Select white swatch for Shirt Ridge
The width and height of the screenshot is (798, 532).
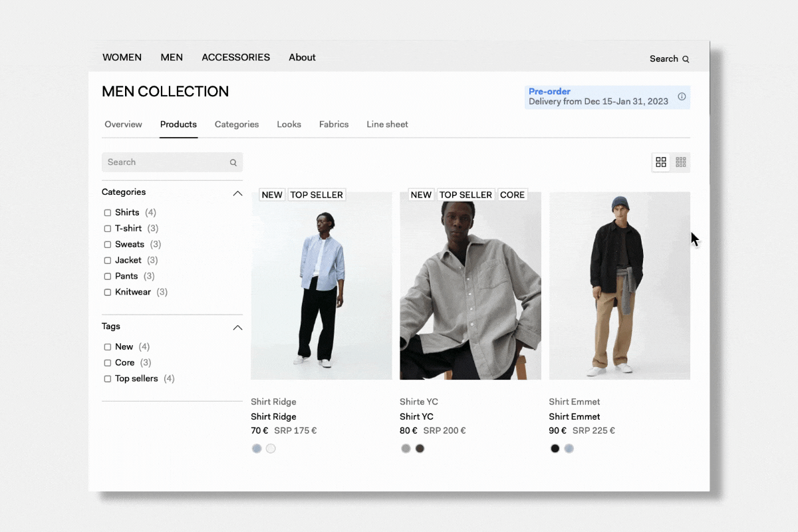click(x=271, y=449)
